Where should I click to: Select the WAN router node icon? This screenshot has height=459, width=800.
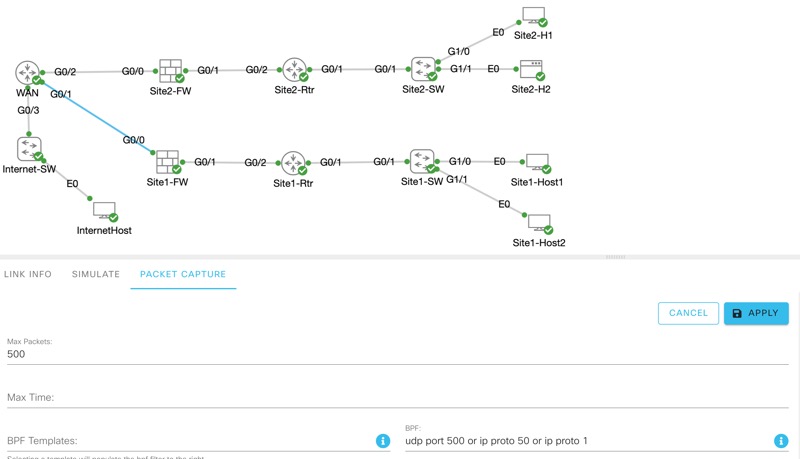(x=27, y=72)
